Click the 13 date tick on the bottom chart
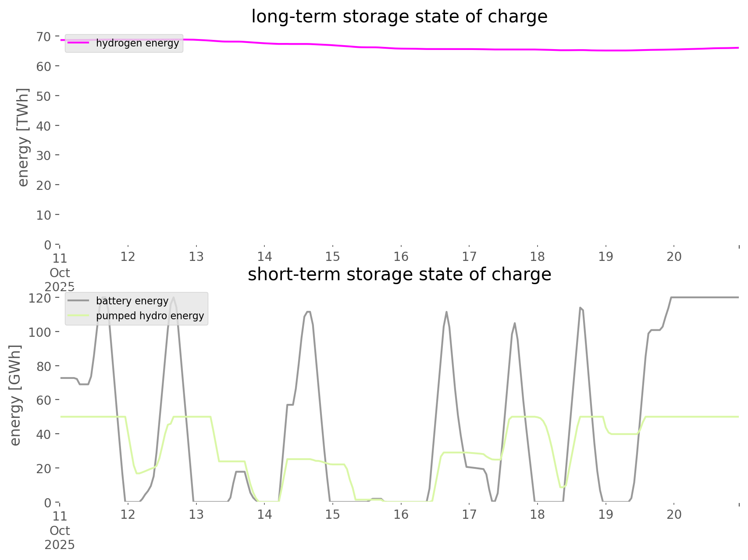The height and width of the screenshot is (560, 748). pyautogui.click(x=196, y=514)
